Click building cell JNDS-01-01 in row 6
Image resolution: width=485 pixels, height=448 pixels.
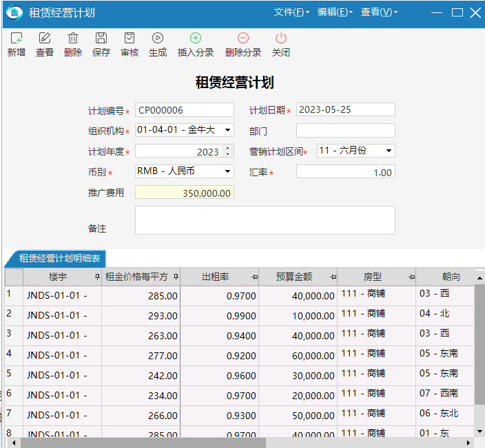point(62,396)
